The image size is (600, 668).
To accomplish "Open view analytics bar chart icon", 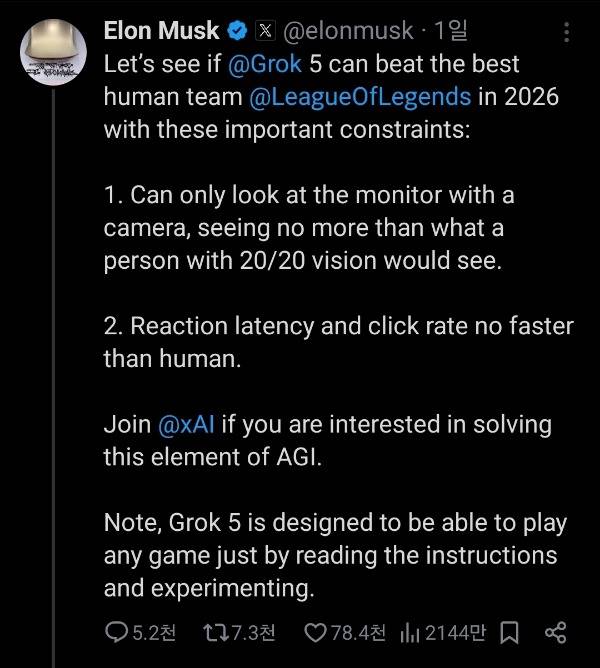I will tap(409, 632).
